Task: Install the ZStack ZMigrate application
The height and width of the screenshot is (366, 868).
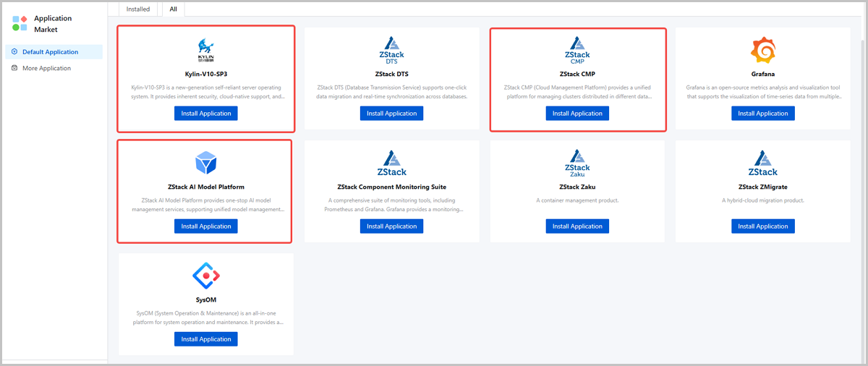Action: pyautogui.click(x=762, y=226)
